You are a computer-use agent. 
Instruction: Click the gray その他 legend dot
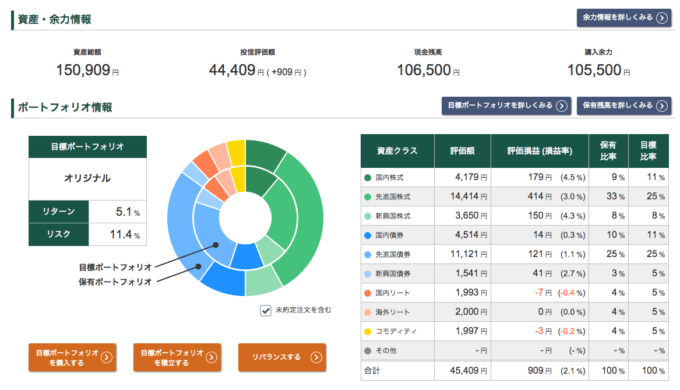point(368,351)
